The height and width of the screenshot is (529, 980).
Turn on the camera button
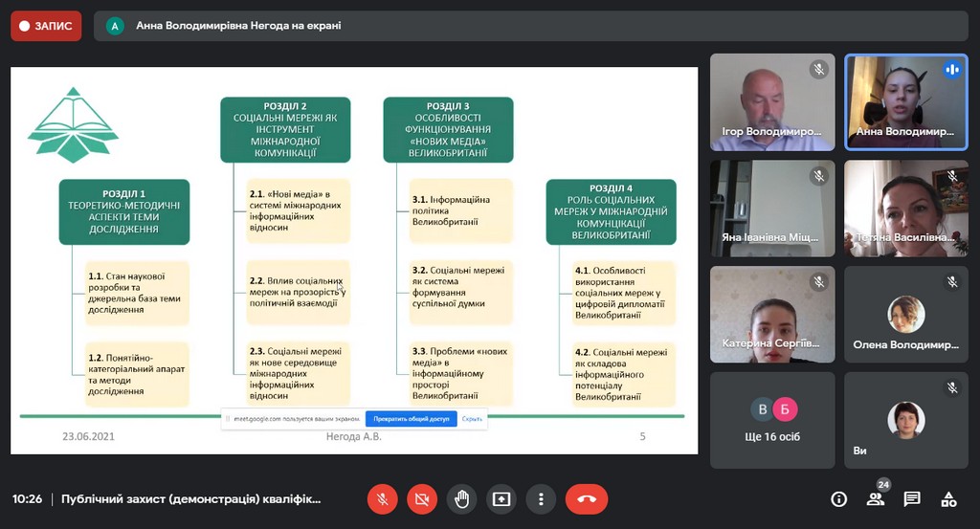point(422,498)
